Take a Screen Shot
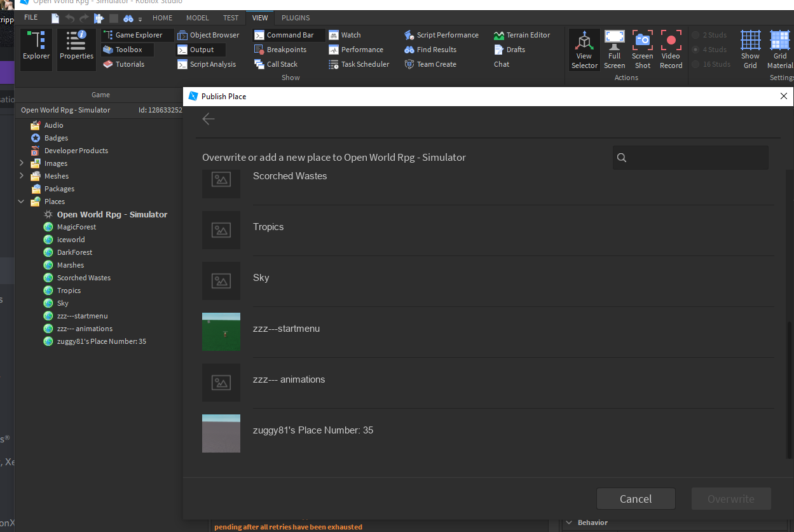 click(643, 49)
